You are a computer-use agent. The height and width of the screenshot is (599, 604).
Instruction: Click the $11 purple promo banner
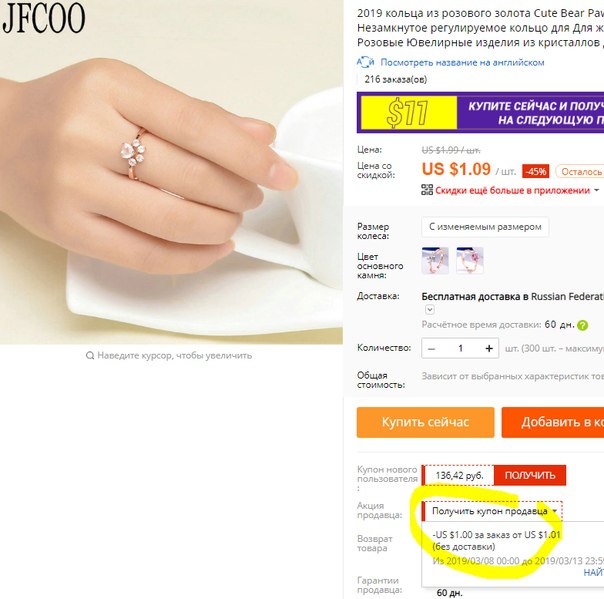[x=480, y=112]
